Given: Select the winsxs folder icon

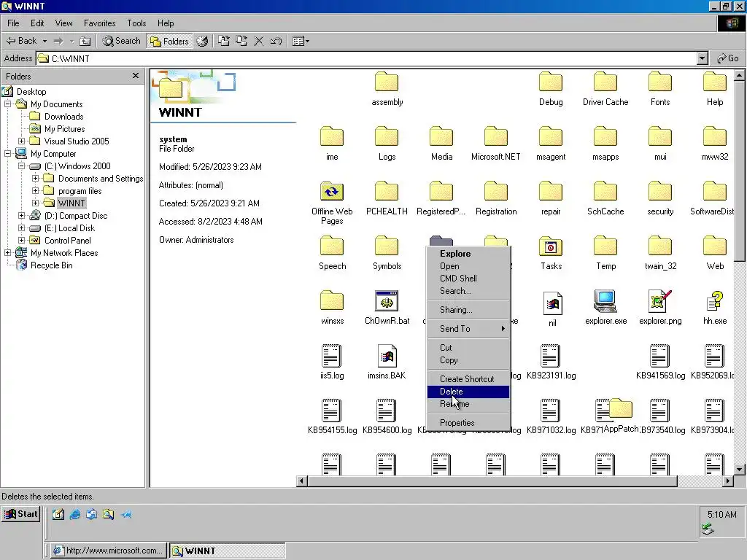Looking at the screenshot, I should click(332, 301).
